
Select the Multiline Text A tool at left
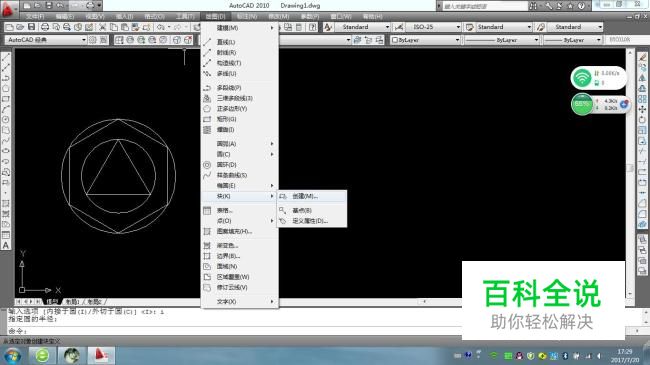[6, 246]
